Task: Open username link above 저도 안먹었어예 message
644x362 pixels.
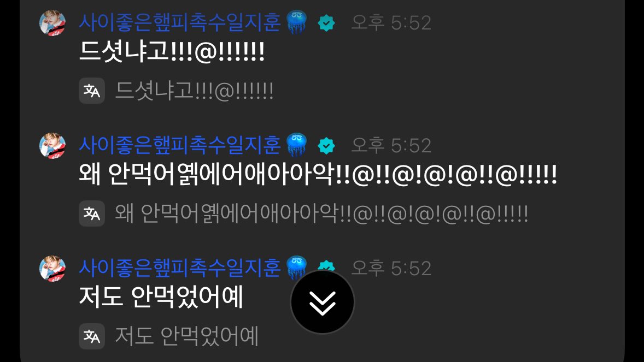Action: (x=180, y=268)
